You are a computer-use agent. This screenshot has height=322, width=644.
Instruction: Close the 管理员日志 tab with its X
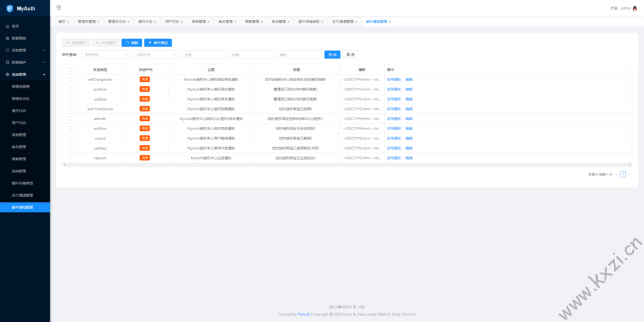coord(128,22)
